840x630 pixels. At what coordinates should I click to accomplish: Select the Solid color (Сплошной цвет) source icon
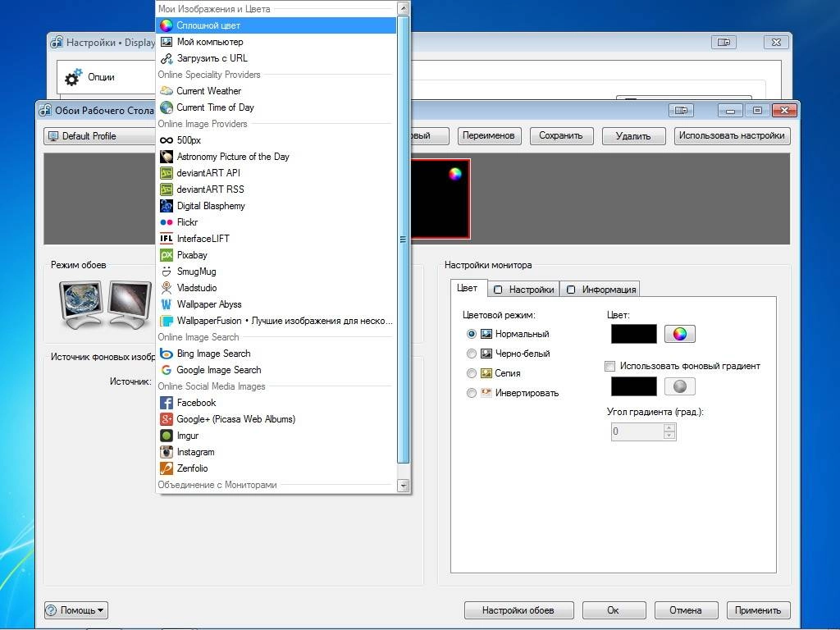[167, 25]
